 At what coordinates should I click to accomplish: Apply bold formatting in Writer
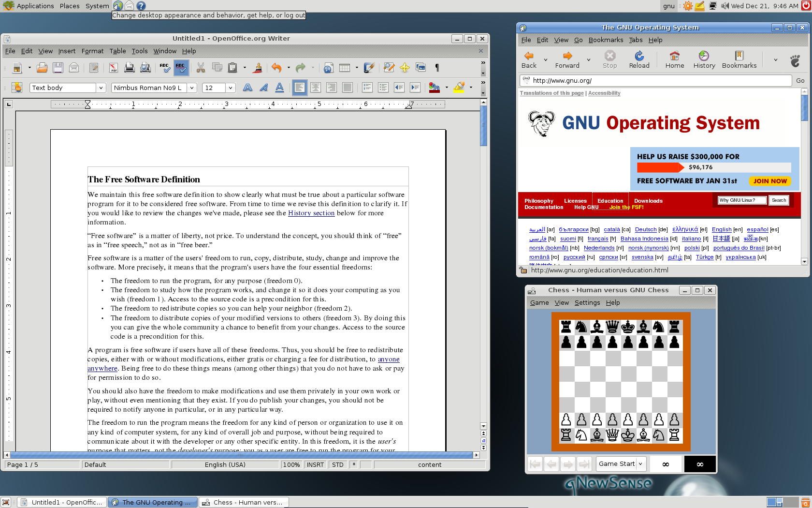247,88
